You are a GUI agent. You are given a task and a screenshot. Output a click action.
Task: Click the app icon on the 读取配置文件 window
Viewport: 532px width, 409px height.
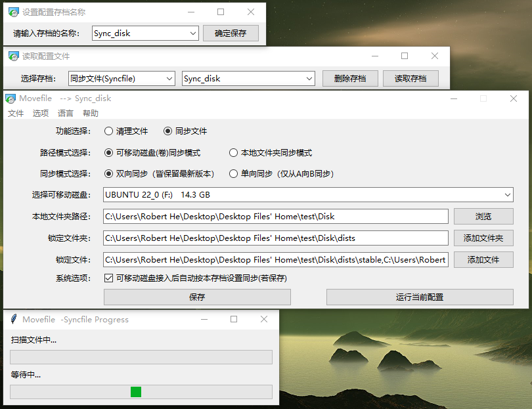tap(14, 56)
